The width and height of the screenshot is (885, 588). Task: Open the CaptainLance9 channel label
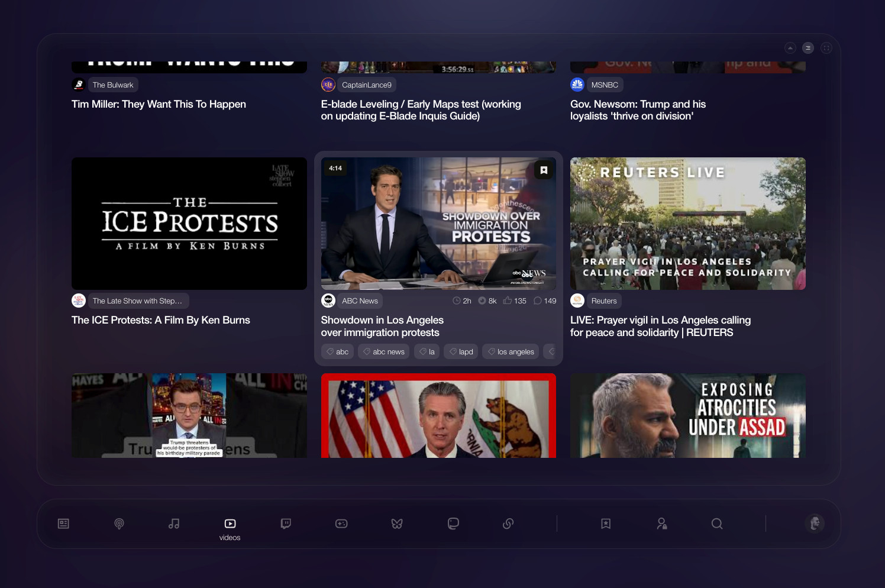coord(367,85)
